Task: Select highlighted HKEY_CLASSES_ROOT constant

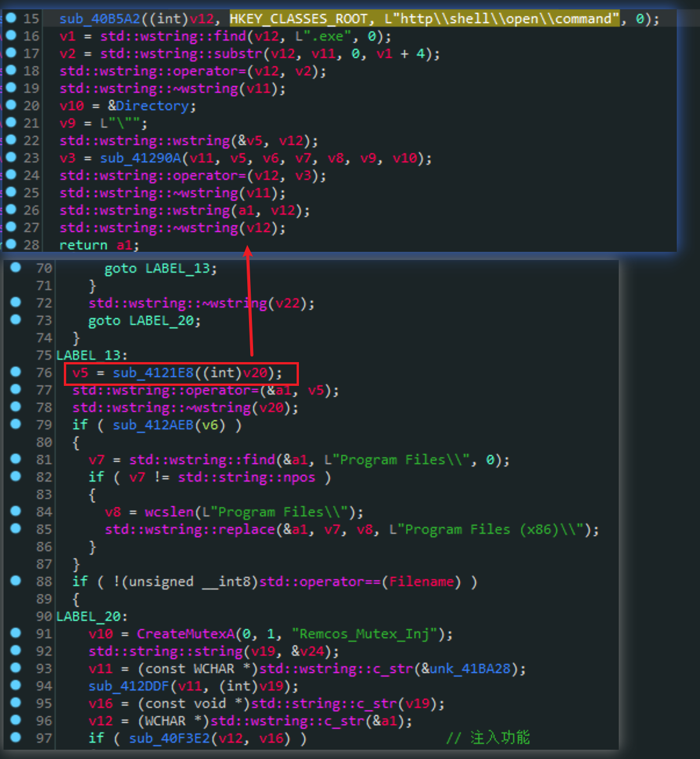Action: point(298,19)
